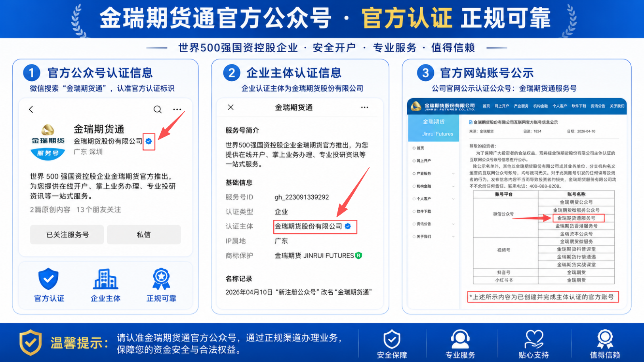Open 首页 in the website's blue navigation bar

click(x=486, y=106)
